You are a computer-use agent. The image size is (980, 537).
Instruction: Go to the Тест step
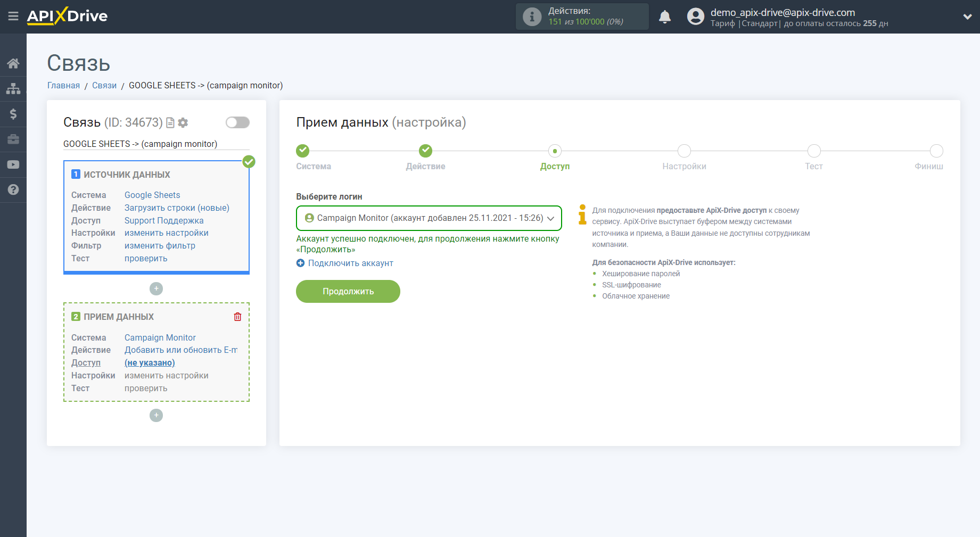pos(814,151)
